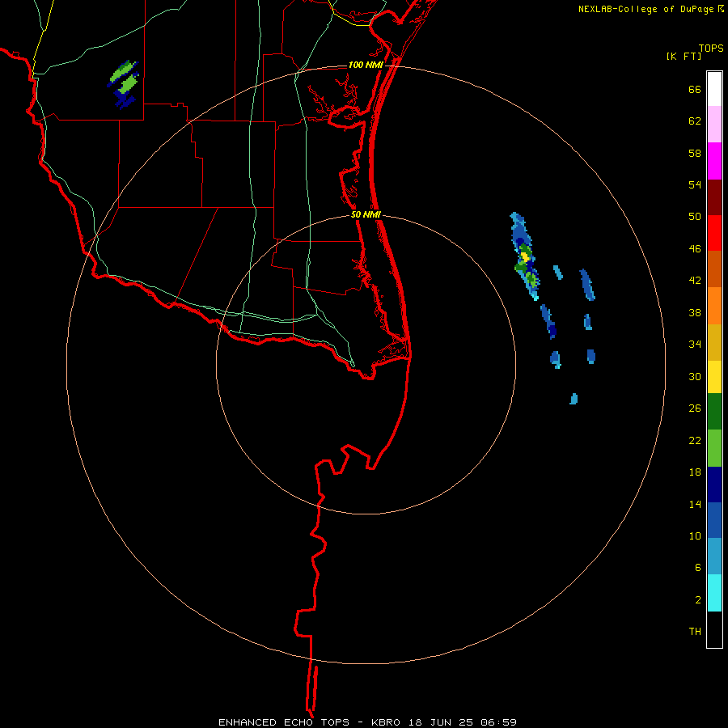Viewport: 728px width, 728px height.
Task: Click the light pink 62 kft swatch
Action: click(x=714, y=125)
